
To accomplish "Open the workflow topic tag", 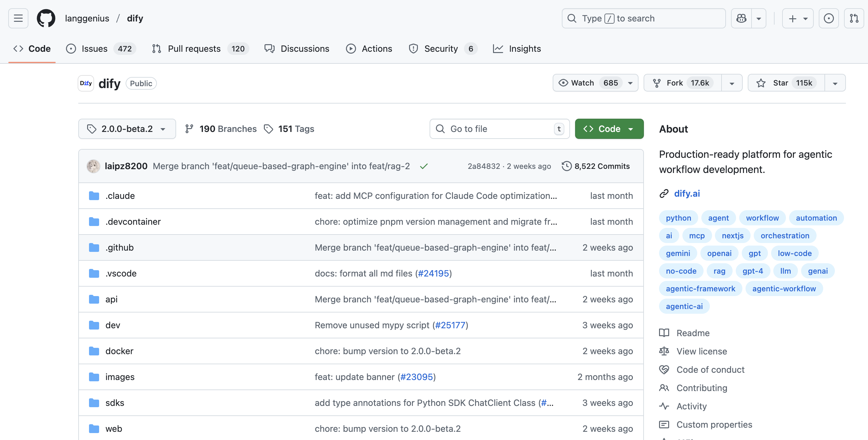I will 762,218.
